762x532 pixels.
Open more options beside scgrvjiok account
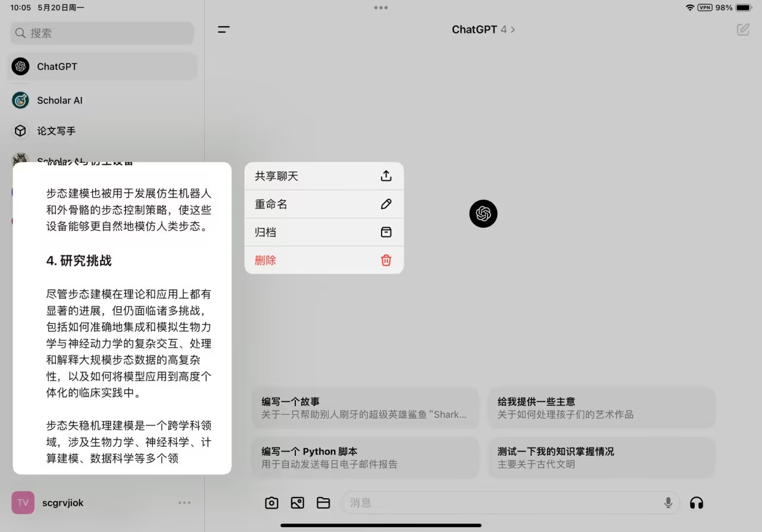click(x=185, y=503)
